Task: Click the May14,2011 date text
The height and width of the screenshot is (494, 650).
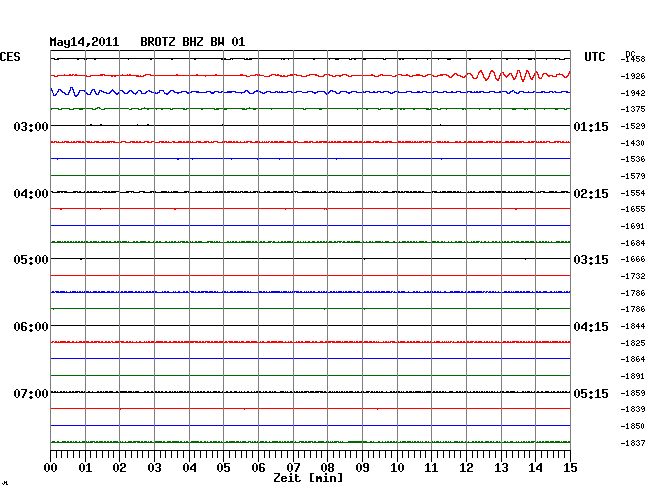Action: pyautogui.click(x=84, y=42)
